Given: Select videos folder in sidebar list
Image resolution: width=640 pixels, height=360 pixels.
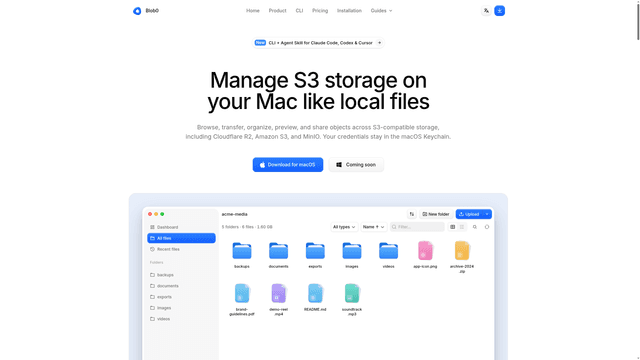Looking at the screenshot, I should (x=181, y=319).
